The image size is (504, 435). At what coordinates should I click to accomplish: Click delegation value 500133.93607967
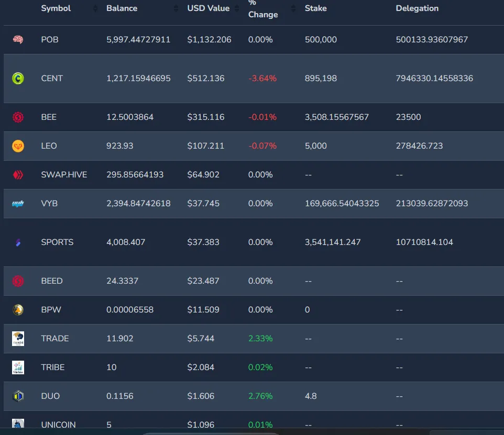tap(432, 39)
